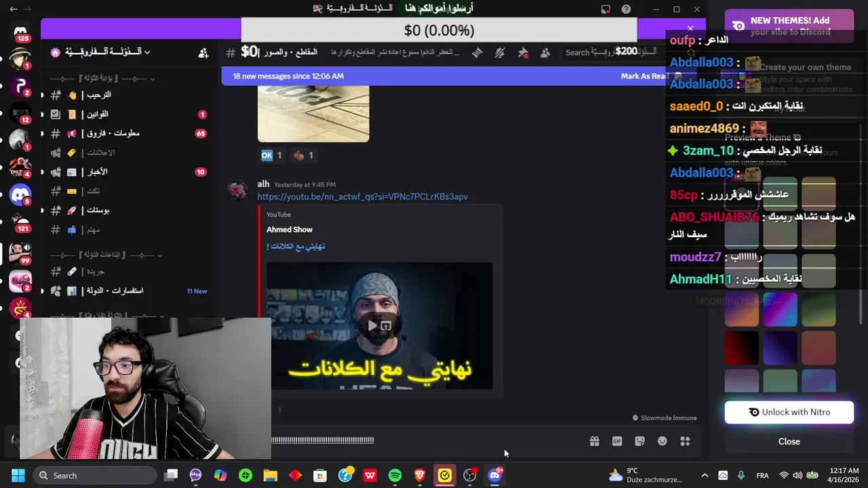The height and width of the screenshot is (488, 868).
Task: Open server icon with 12 badge
Action: (20, 113)
